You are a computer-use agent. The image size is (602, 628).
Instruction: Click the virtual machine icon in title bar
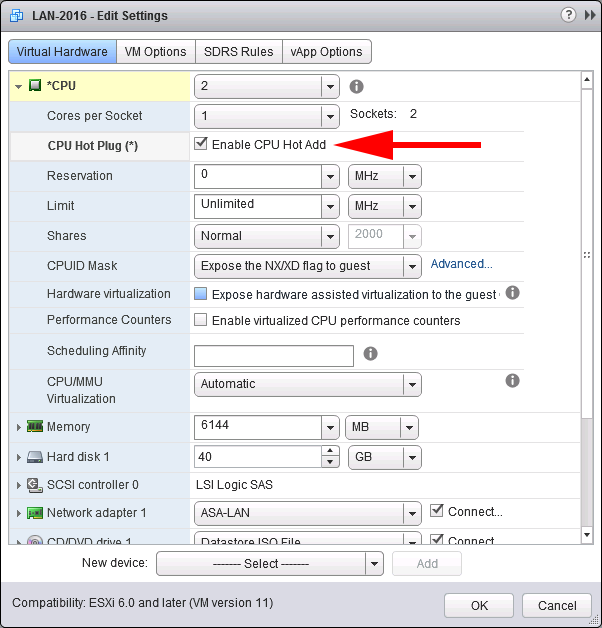[x=16, y=15]
